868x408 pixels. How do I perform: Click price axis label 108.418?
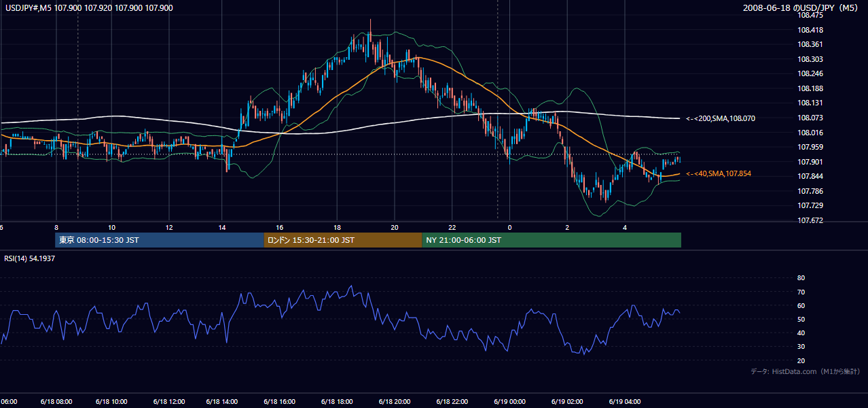(x=810, y=30)
